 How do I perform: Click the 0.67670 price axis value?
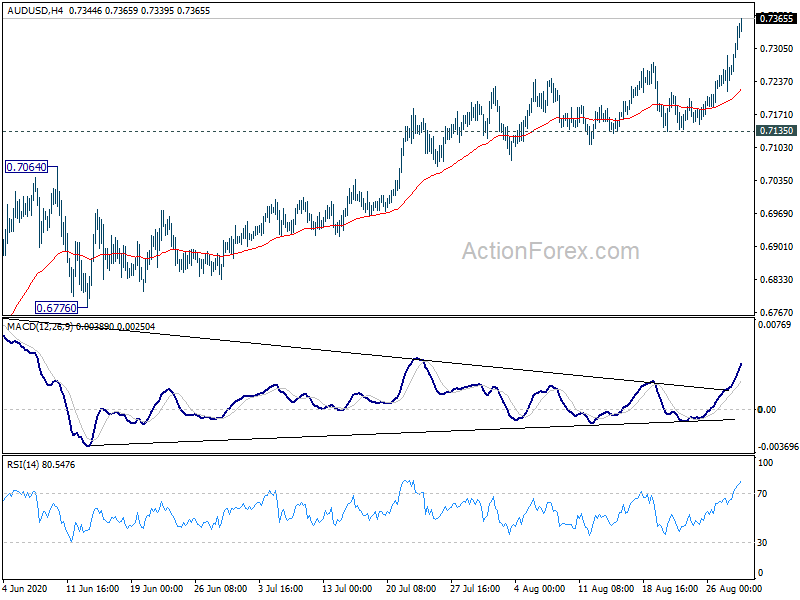tap(777, 312)
